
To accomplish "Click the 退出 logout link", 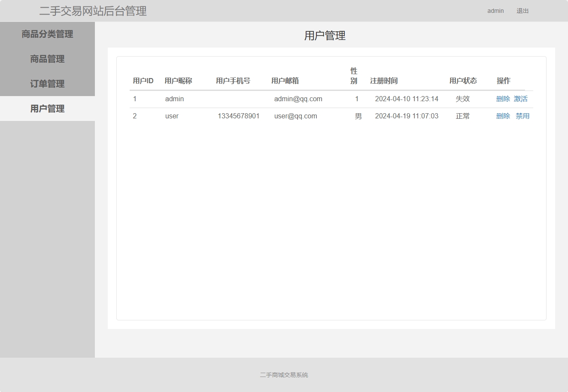I will pyautogui.click(x=522, y=11).
